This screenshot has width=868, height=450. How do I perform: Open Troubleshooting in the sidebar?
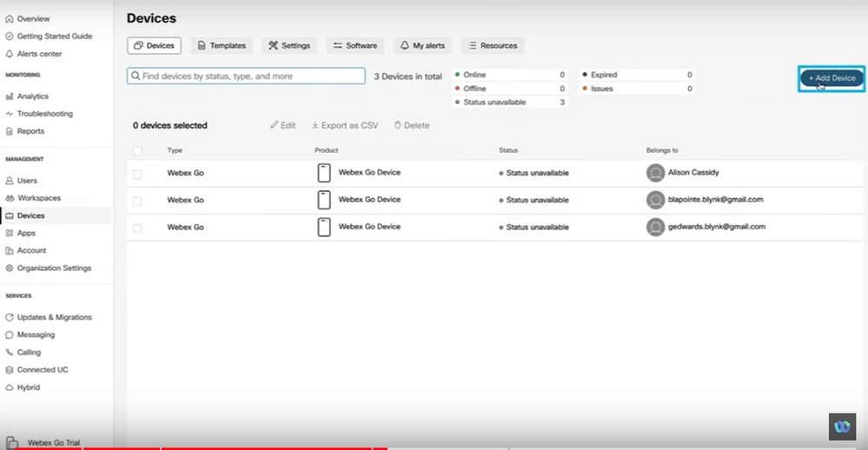coord(39,114)
